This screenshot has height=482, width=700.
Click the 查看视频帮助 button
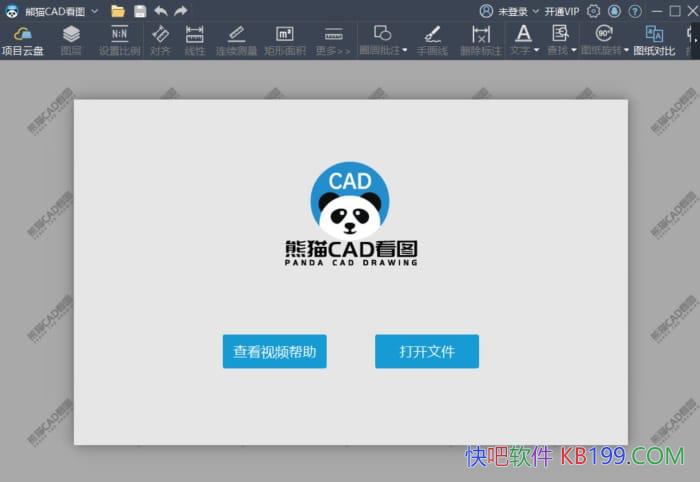point(275,351)
